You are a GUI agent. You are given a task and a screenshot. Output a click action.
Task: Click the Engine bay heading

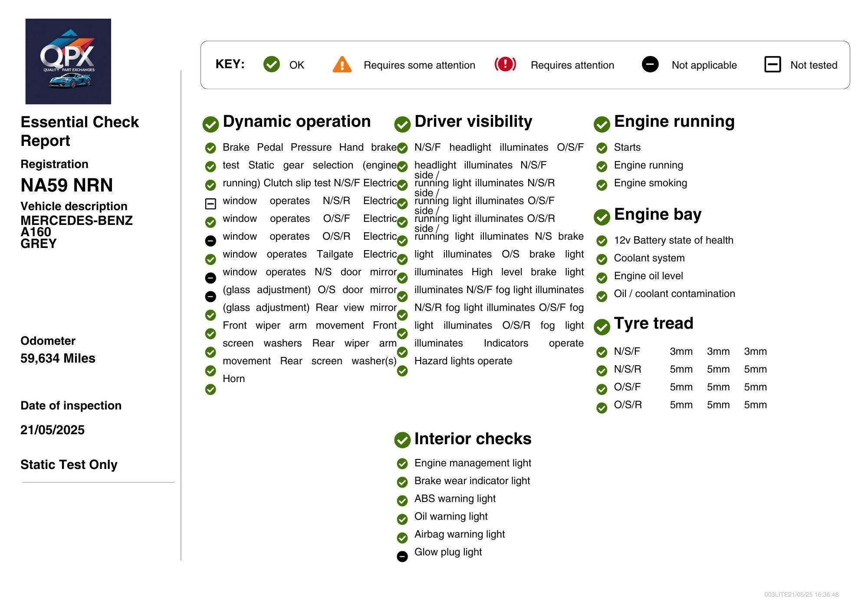pyautogui.click(x=658, y=214)
